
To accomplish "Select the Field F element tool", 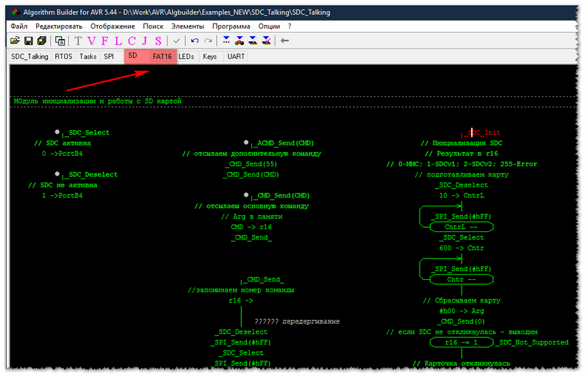I will click(x=105, y=40).
